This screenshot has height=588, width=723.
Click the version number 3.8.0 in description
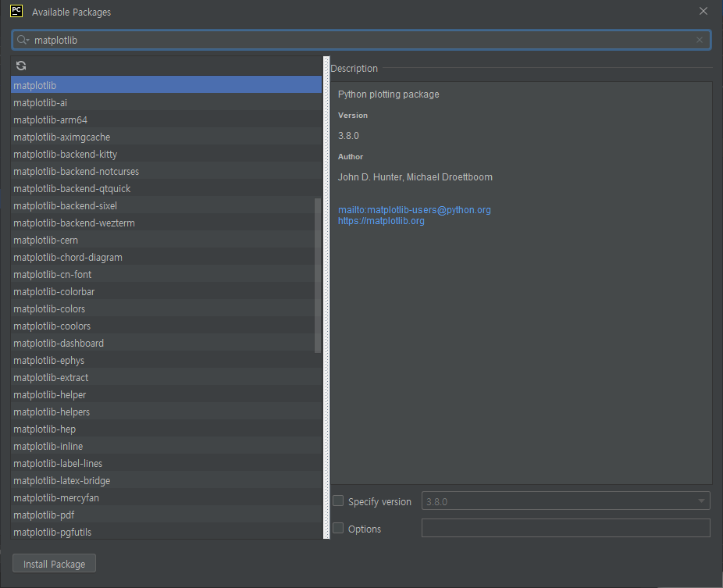[348, 136]
